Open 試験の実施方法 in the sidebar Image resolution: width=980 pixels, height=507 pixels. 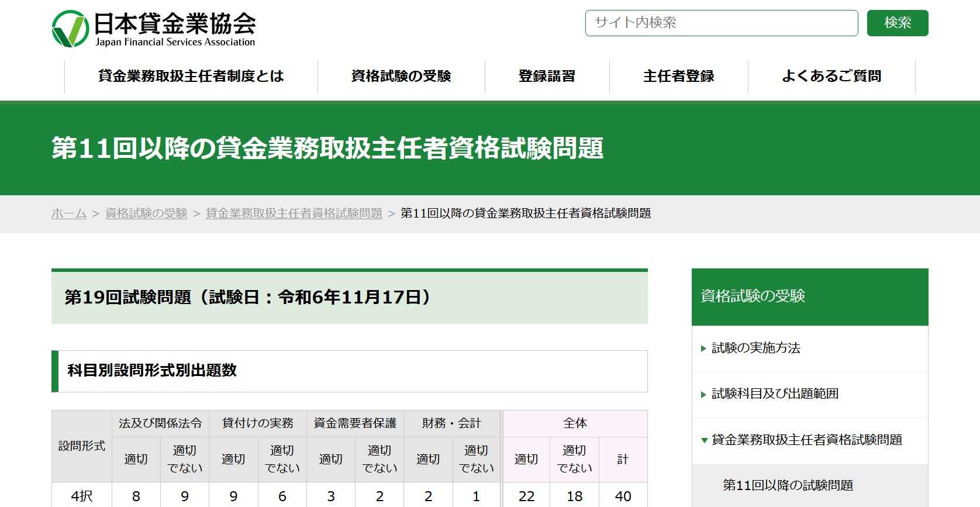[755, 348]
